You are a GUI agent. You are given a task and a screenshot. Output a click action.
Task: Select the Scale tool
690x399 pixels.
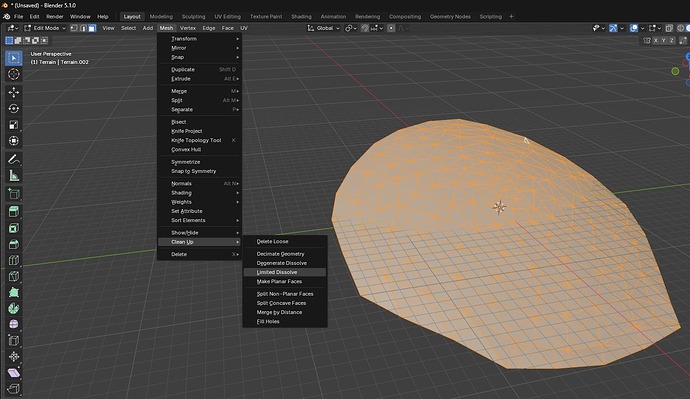[x=14, y=124]
